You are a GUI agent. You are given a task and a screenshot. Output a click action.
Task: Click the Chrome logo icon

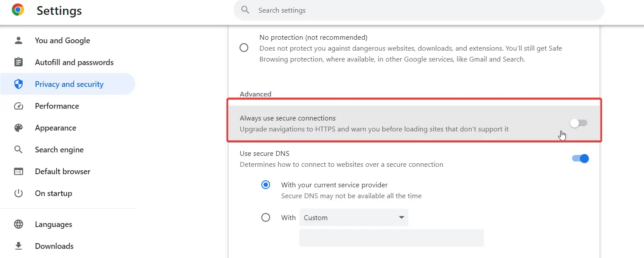pos(18,10)
